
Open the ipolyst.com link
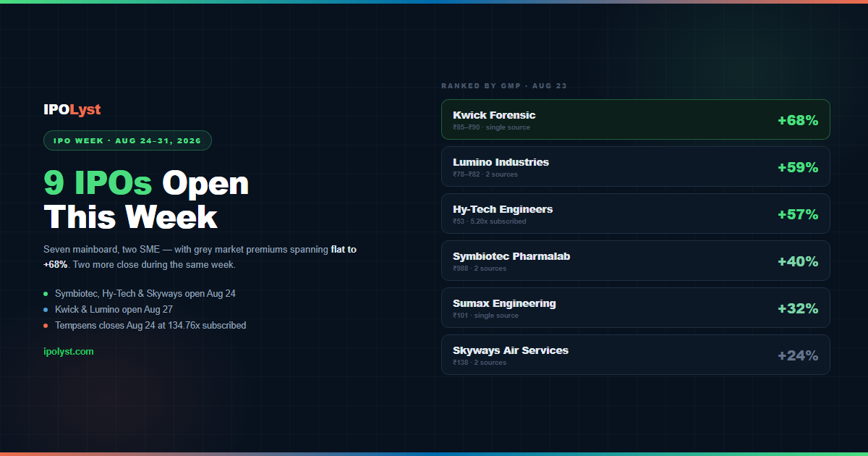coord(69,351)
